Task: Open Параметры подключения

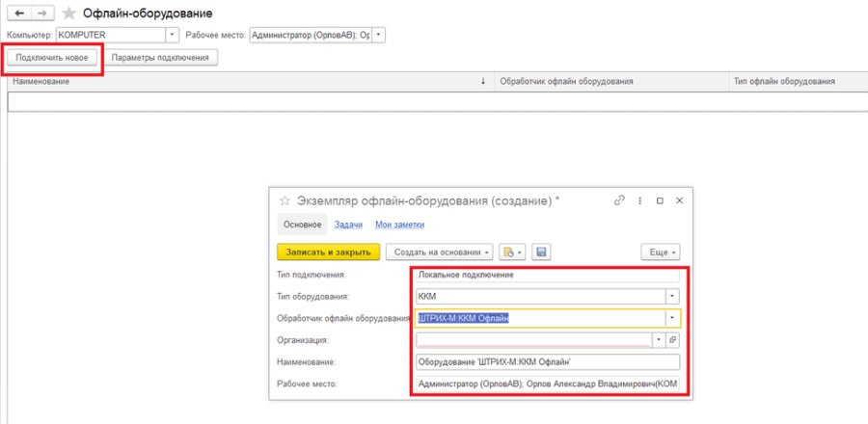Action: pos(160,58)
